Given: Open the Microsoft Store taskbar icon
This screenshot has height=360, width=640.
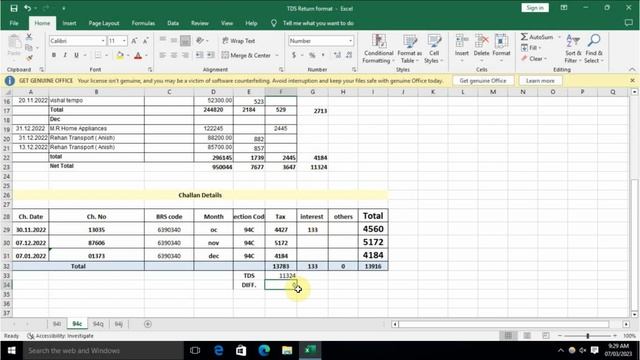Looking at the screenshot, I should tap(241, 350).
